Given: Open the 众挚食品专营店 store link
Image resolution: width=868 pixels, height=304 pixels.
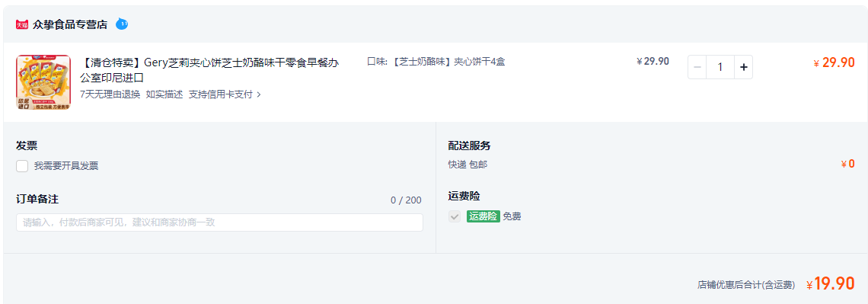Looking at the screenshot, I should point(70,24).
